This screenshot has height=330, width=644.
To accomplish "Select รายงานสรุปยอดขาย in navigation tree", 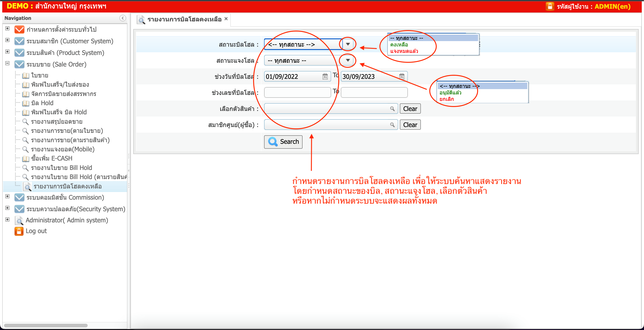I will (x=57, y=121).
